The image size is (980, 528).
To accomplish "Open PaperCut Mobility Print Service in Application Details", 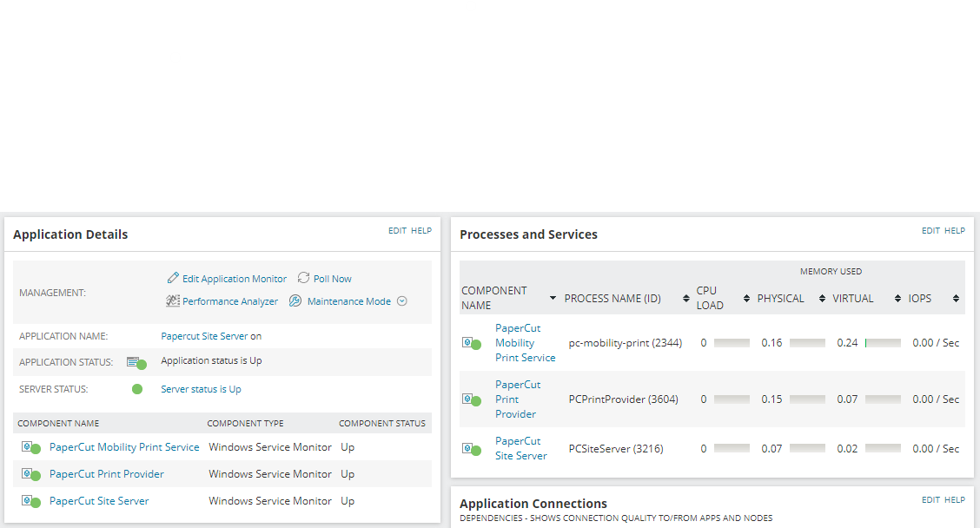I will tap(124, 447).
